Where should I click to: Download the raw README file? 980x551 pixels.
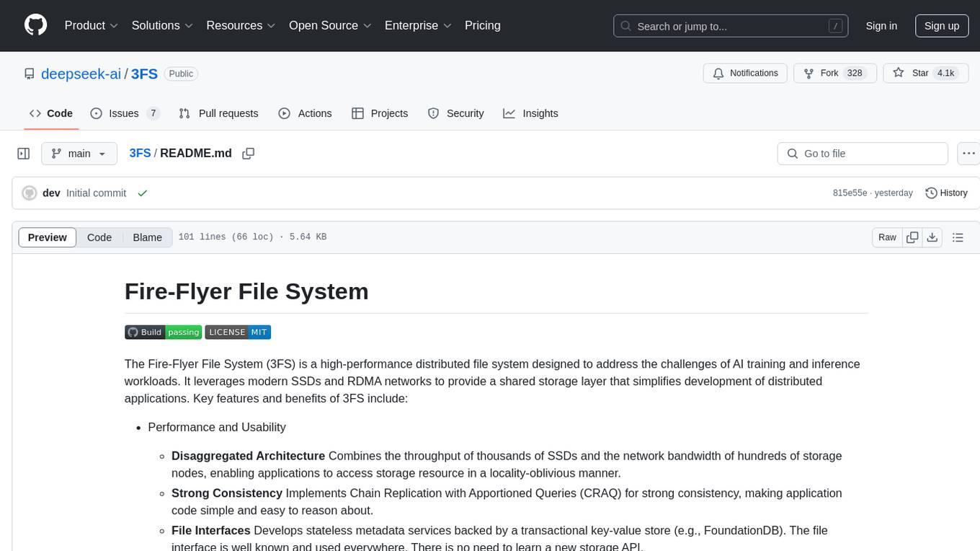point(932,237)
